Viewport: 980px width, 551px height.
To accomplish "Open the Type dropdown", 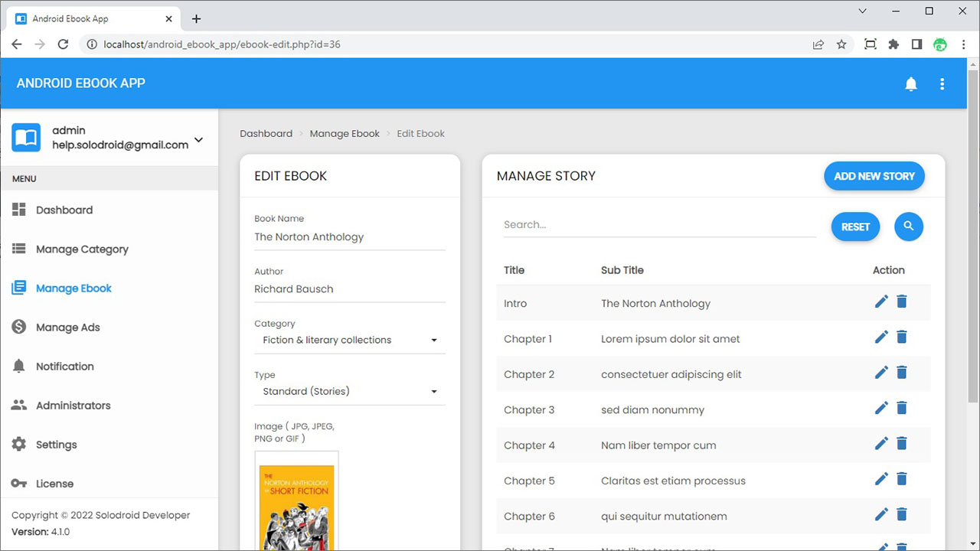I will point(350,391).
